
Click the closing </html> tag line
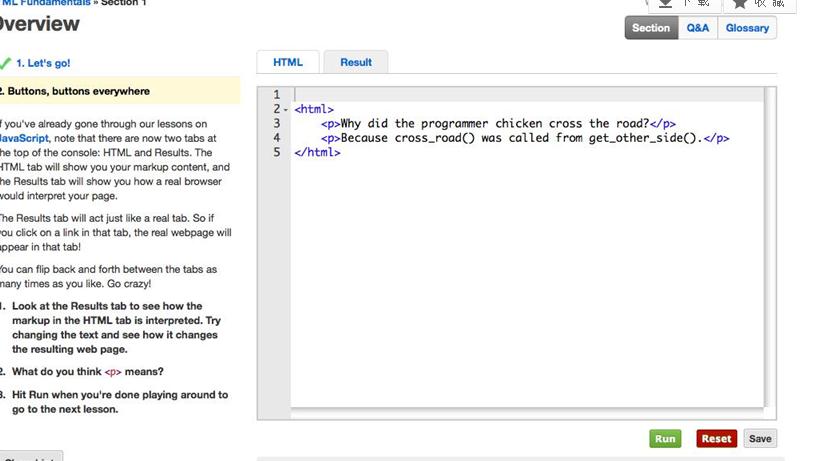coord(317,152)
